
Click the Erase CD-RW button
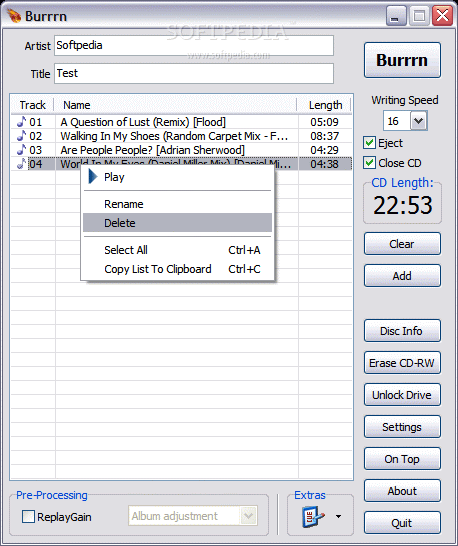[402, 363]
